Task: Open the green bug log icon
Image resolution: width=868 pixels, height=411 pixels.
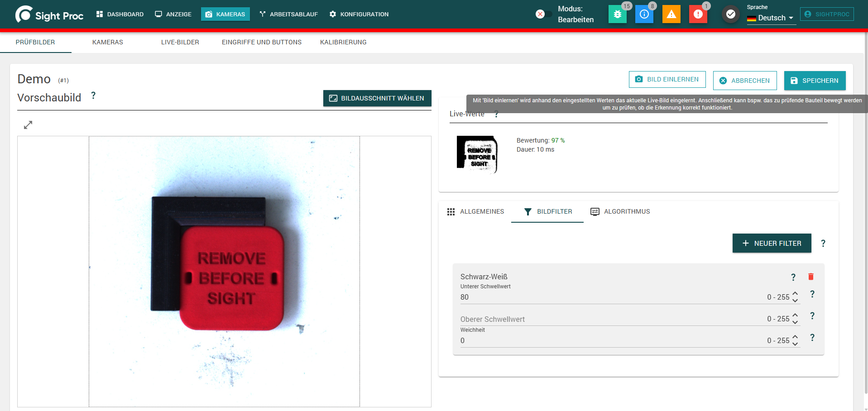Action: 617,14
